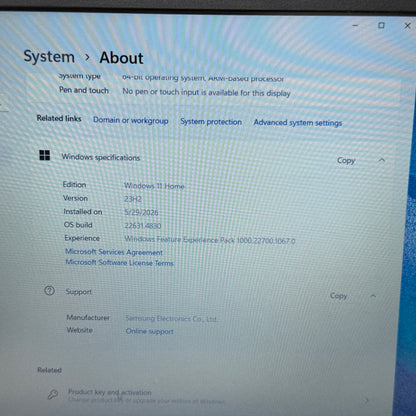Maximize the Settings window
The height and width of the screenshot is (416, 416).
(381, 25)
